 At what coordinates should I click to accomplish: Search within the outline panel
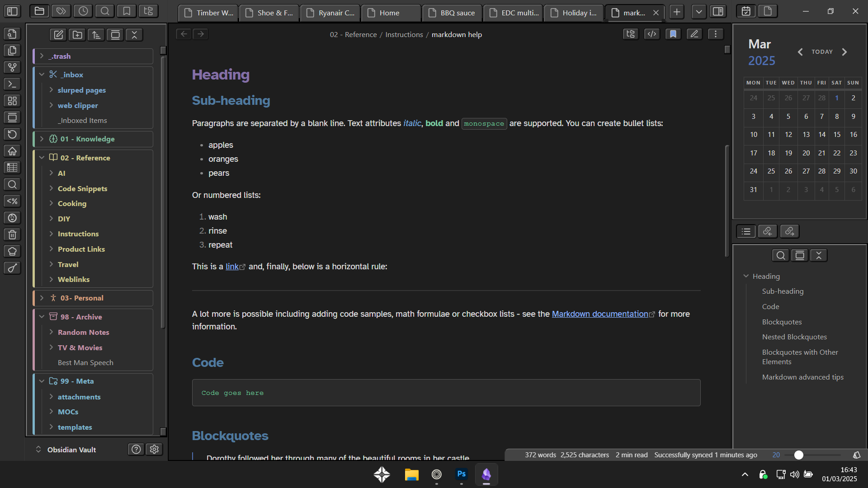pyautogui.click(x=781, y=255)
